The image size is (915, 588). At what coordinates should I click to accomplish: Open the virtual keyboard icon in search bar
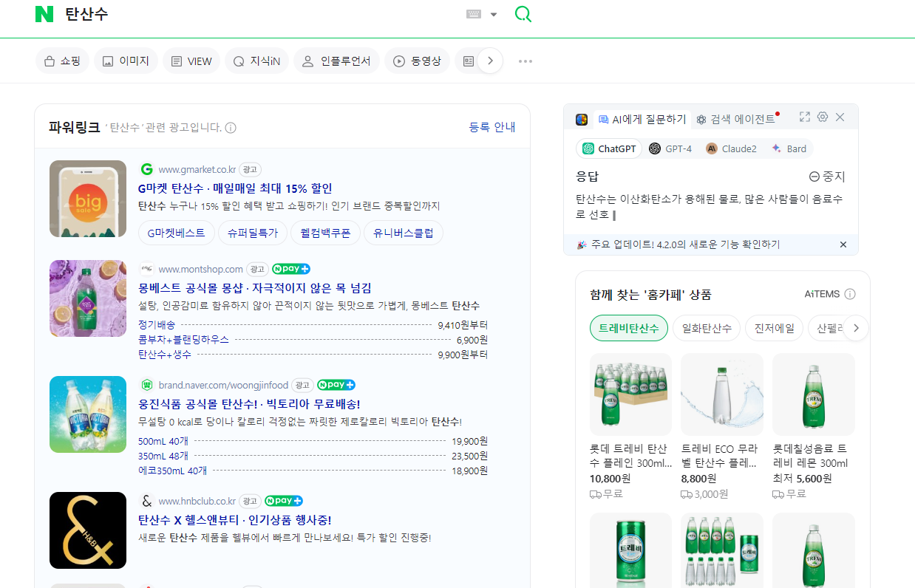pos(474,14)
